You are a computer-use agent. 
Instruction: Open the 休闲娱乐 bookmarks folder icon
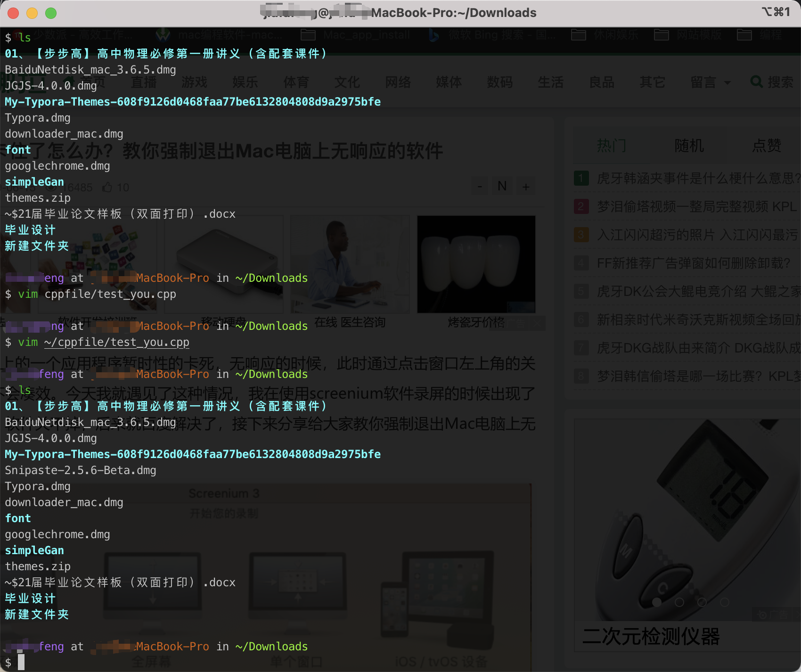[579, 35]
